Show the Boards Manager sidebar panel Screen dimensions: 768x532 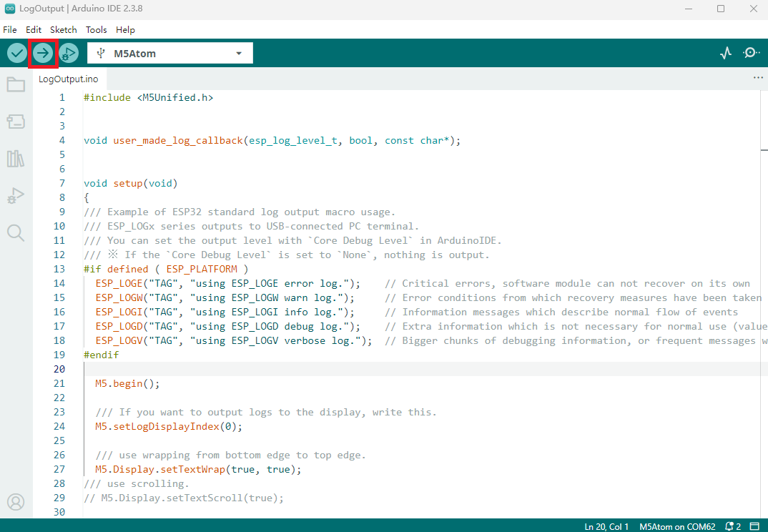click(16, 122)
